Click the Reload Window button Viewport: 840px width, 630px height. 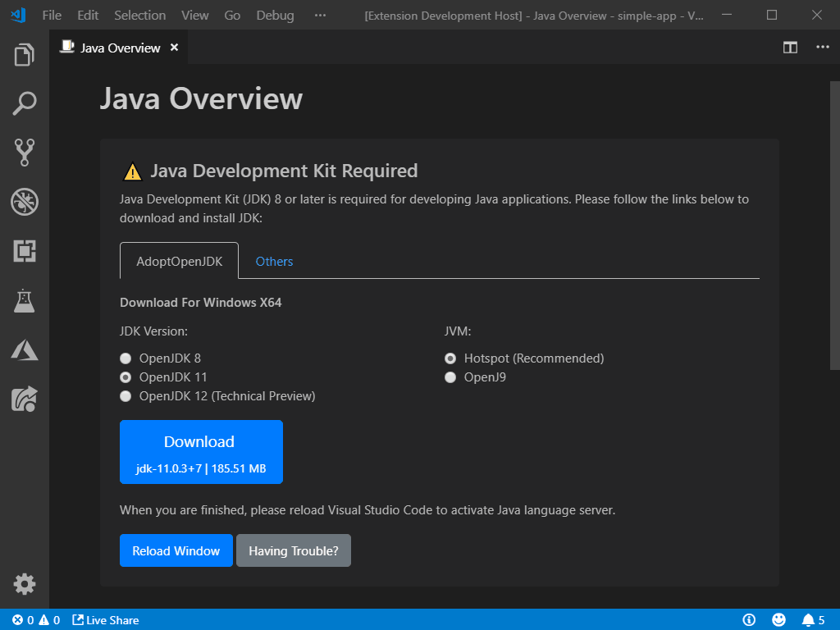pos(176,550)
